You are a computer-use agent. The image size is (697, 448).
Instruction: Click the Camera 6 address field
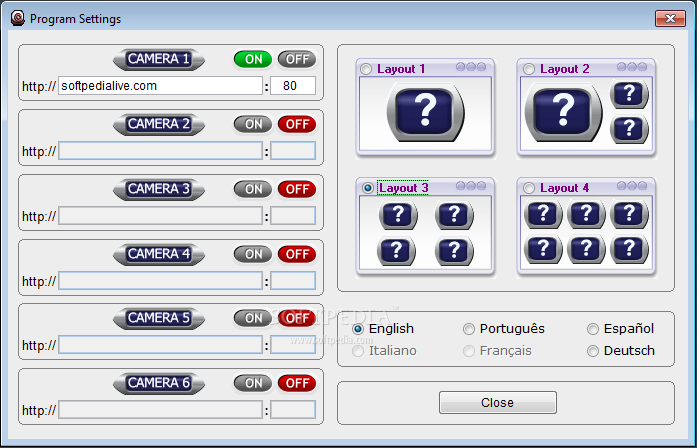tap(160, 410)
